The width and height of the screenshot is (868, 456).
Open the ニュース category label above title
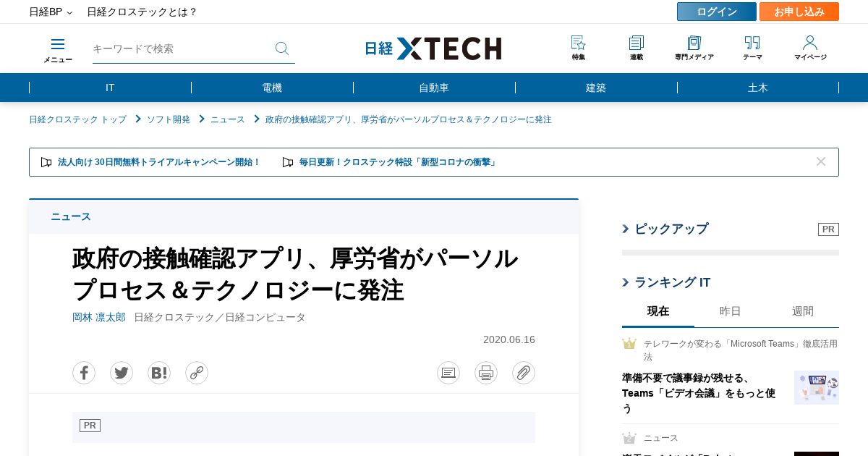pos(71,216)
